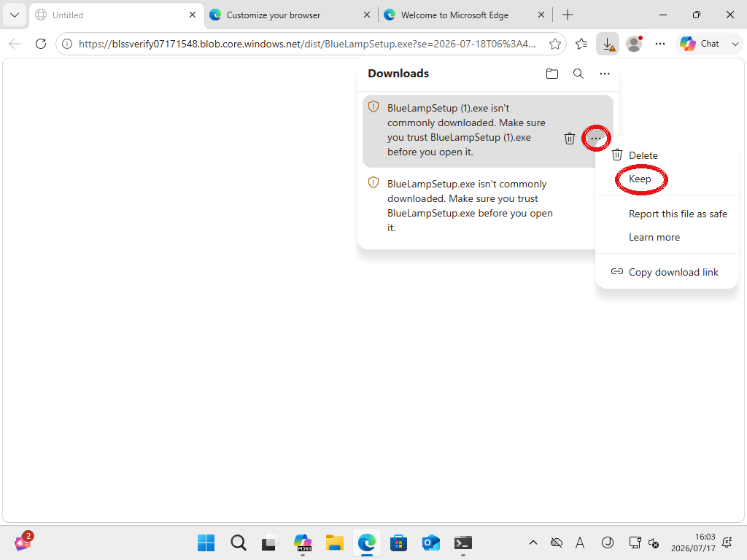
Task: Add this page to favorites with star icon
Action: pyautogui.click(x=554, y=44)
